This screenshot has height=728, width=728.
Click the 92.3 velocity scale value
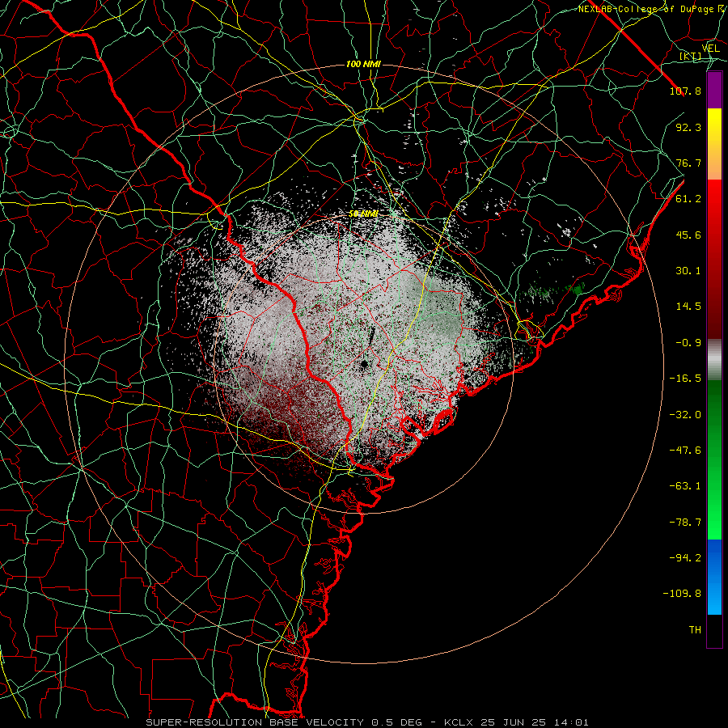688,127
